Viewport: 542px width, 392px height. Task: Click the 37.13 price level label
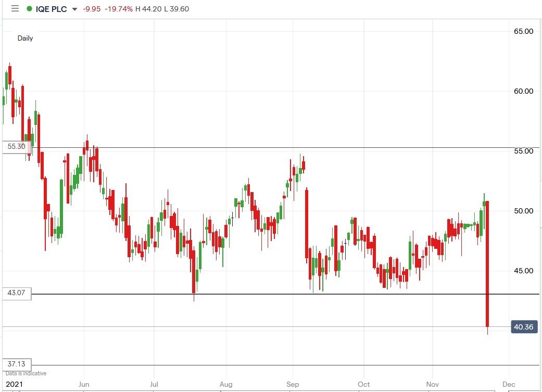[16, 364]
